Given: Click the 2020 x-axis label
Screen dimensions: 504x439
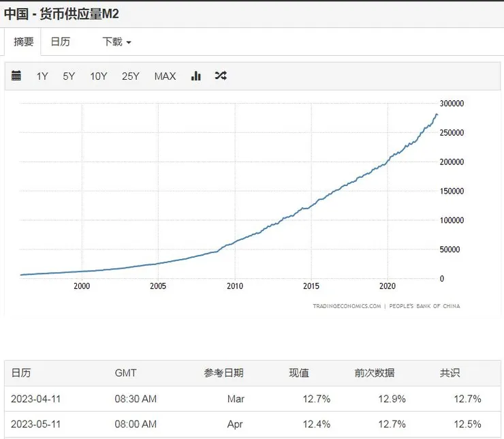Looking at the screenshot, I should pyautogui.click(x=388, y=286).
